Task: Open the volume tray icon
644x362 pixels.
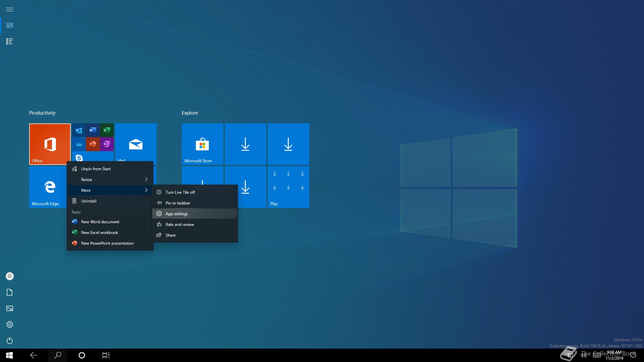Action: (x=584, y=355)
